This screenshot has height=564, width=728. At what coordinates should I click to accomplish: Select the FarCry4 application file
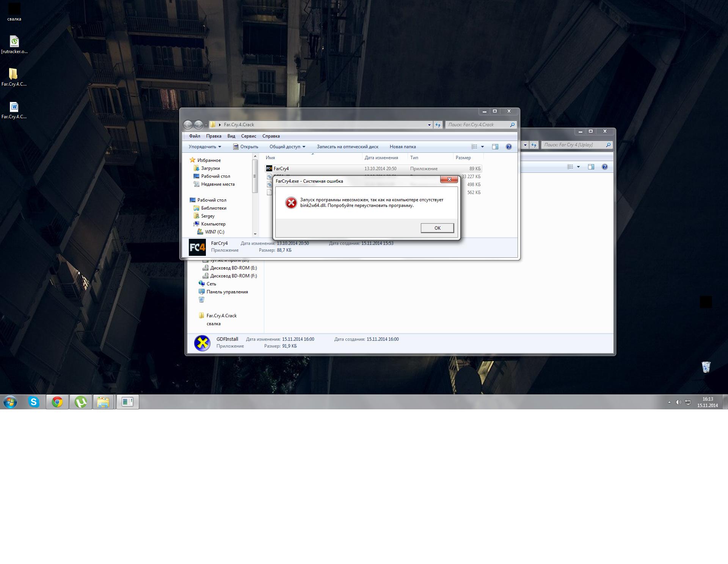click(x=373, y=169)
